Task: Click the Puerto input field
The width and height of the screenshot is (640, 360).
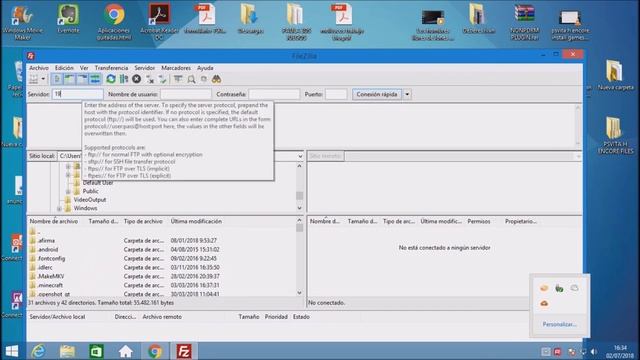Action: [x=336, y=94]
